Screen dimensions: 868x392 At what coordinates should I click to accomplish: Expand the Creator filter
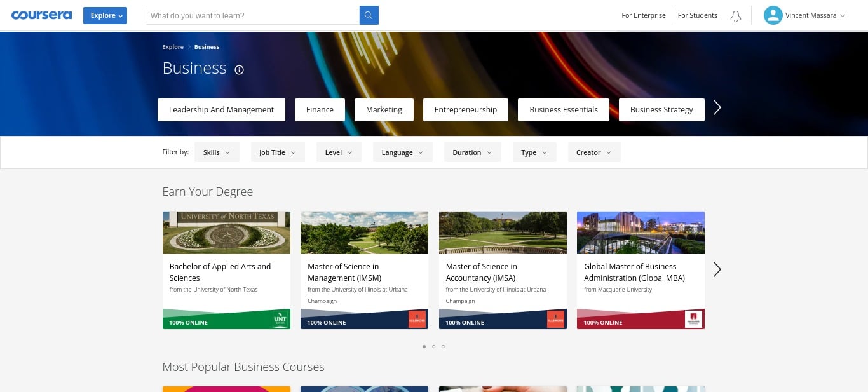pos(594,152)
